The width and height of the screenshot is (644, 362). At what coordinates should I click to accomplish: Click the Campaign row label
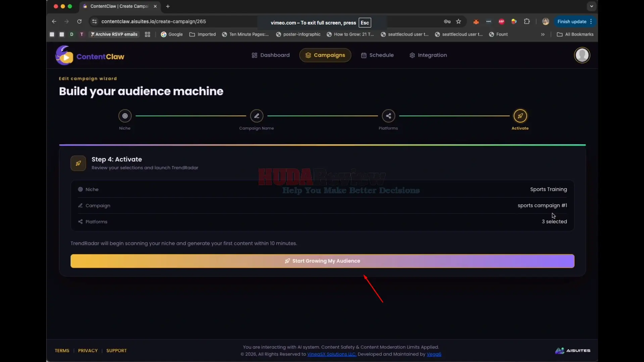pos(94,205)
